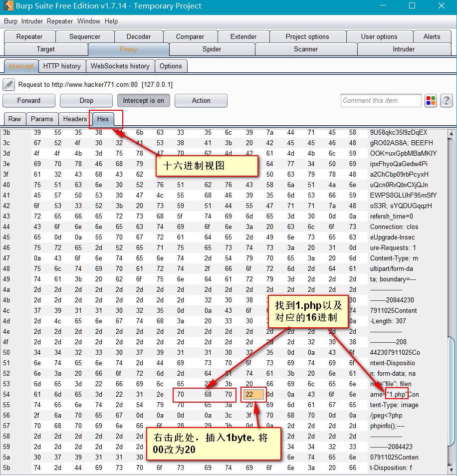
Task: Click the row offset label 5b
Action: [x=6, y=468]
